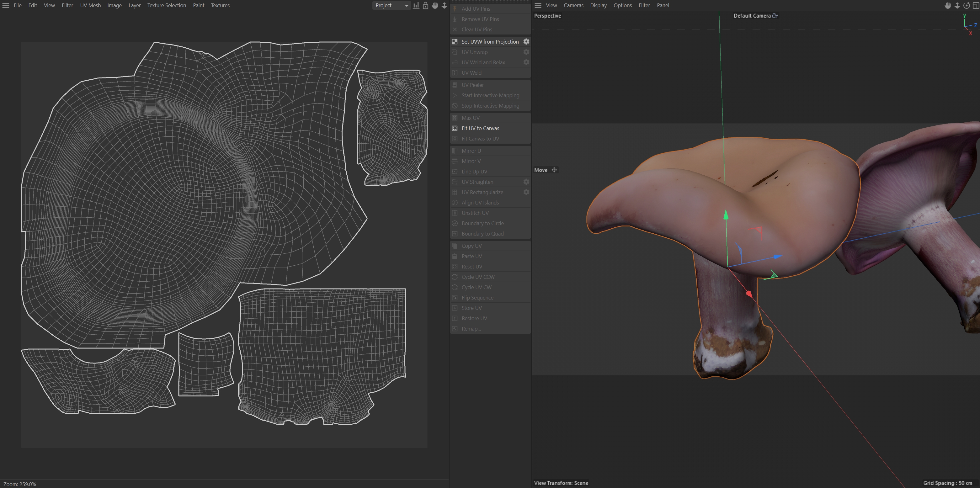Open the UV editor hamburger menu

pyautogui.click(x=6, y=5)
